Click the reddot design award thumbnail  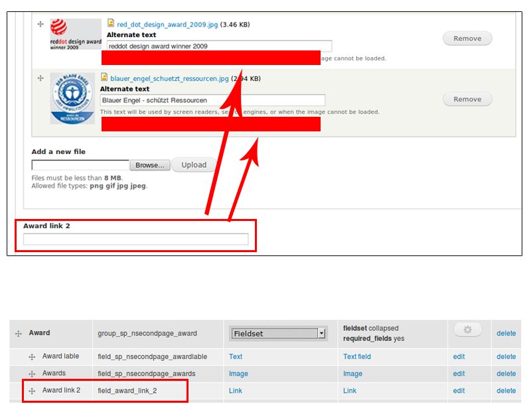point(76,35)
